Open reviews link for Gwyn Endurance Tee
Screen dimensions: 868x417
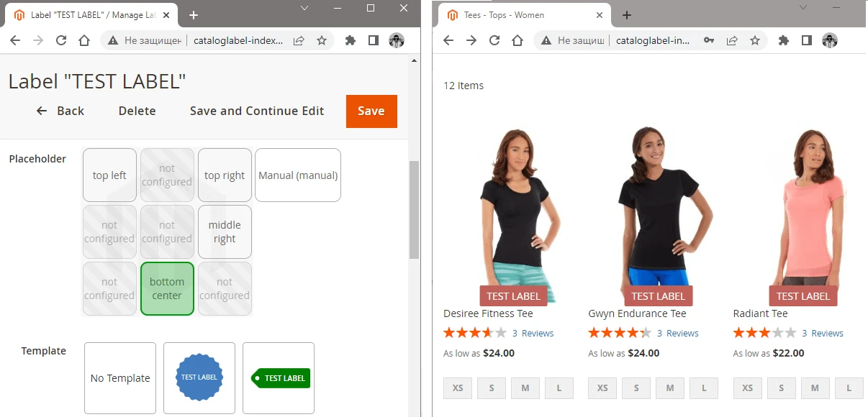coord(677,333)
